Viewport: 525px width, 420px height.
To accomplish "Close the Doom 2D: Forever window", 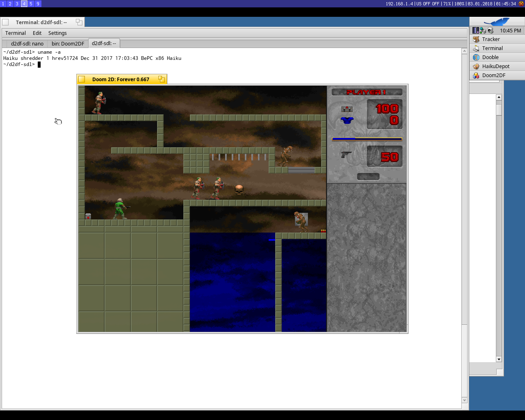I will pyautogui.click(x=82, y=79).
